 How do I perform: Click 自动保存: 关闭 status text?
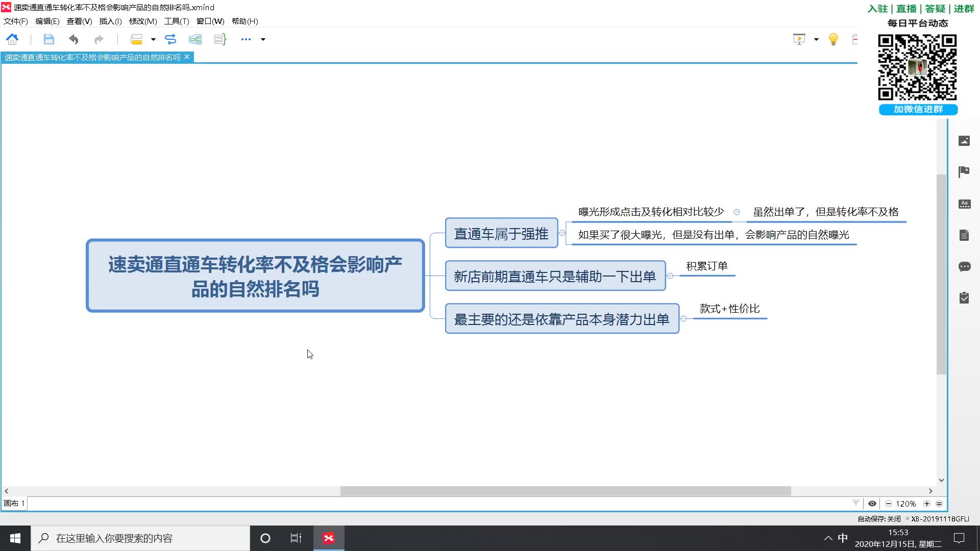coord(879,519)
